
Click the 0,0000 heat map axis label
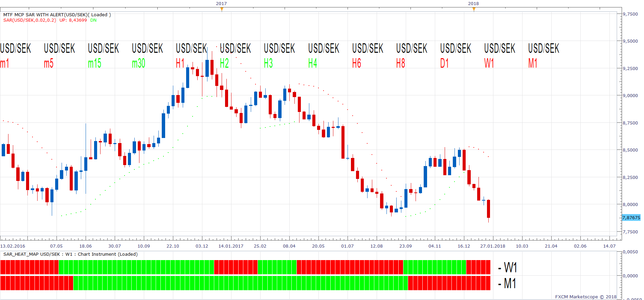[x=630, y=276]
